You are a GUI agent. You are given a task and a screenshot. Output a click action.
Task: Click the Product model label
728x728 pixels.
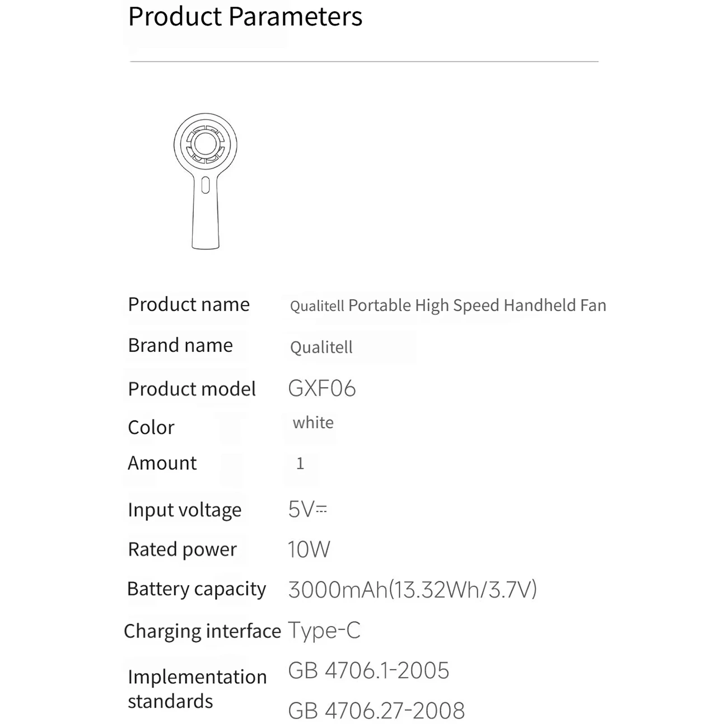point(192,389)
